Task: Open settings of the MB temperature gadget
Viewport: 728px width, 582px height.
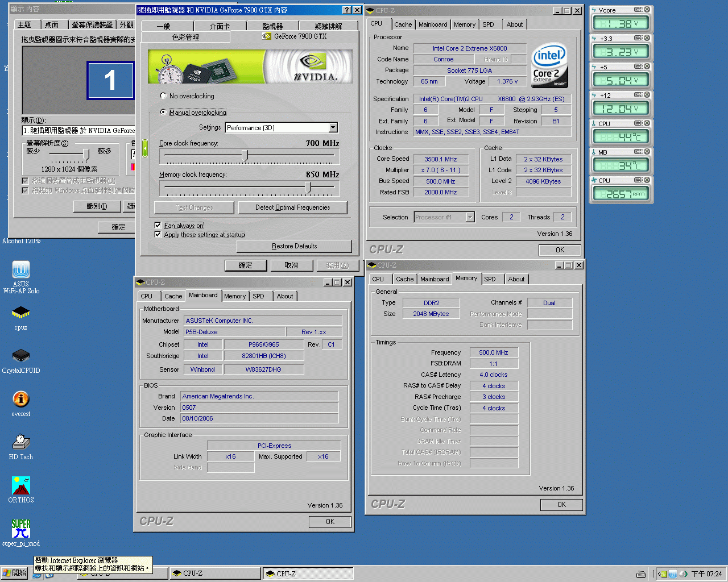Action: coord(638,152)
